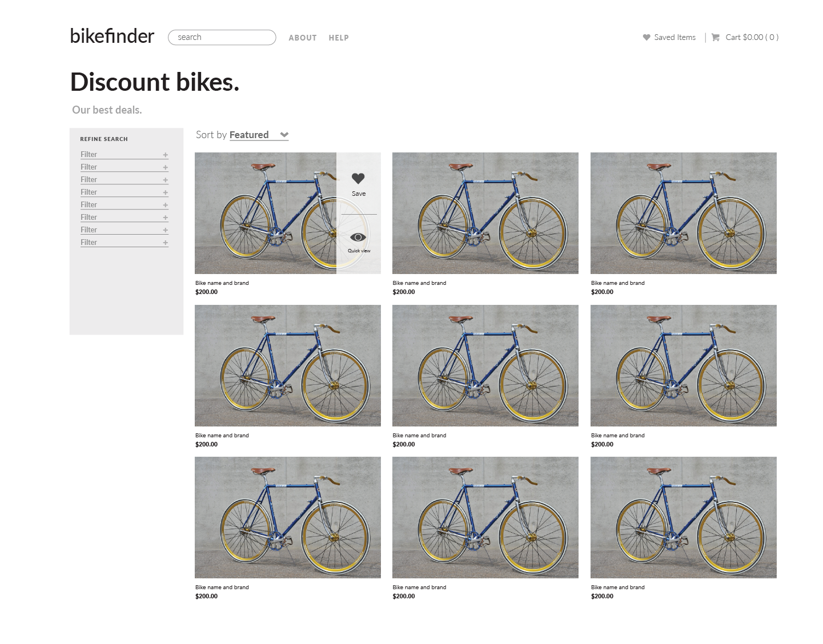Click into the search input field
Viewport: 823px width, 644px height.
[222, 38]
